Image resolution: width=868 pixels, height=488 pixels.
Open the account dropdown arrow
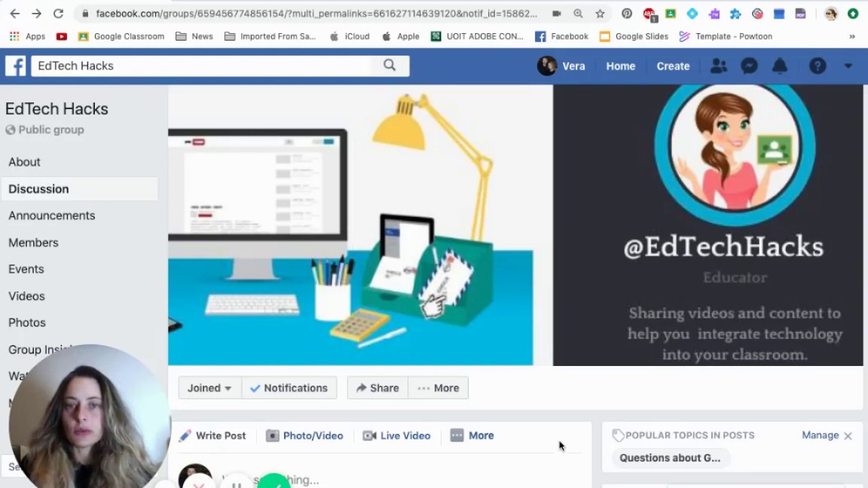(x=848, y=66)
